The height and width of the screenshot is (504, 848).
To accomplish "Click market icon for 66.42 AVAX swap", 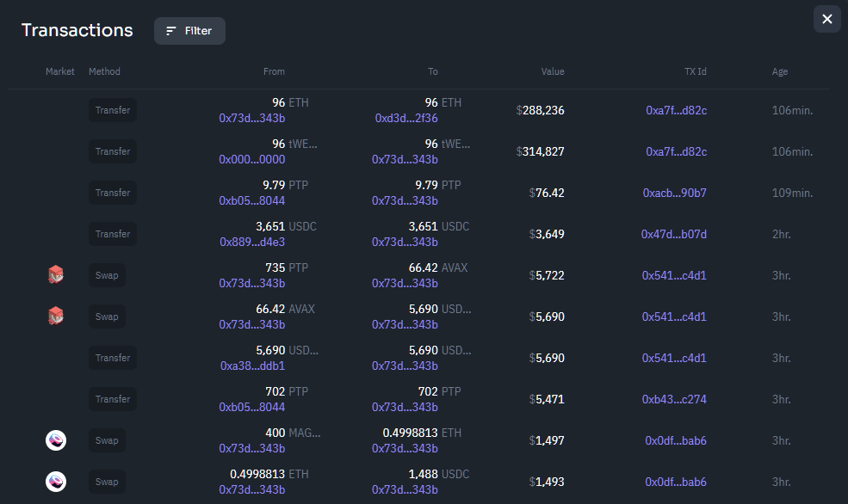I will tap(56, 316).
